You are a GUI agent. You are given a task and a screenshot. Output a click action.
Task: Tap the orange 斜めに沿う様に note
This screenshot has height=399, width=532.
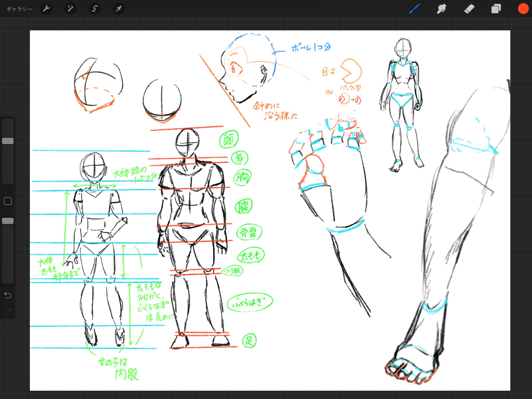click(x=275, y=111)
